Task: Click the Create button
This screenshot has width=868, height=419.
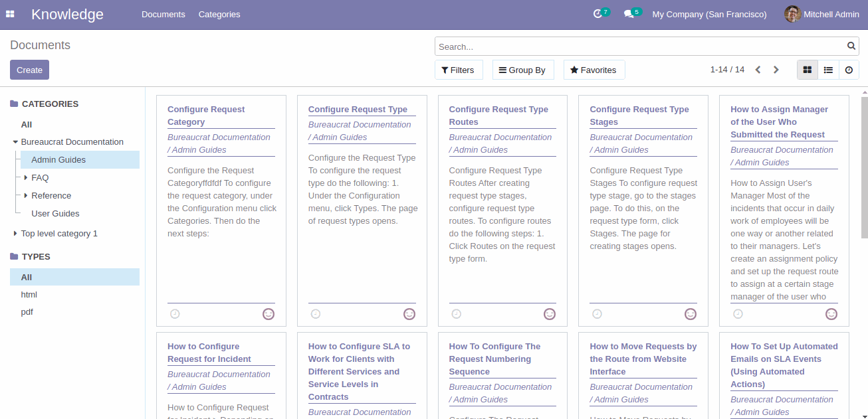Action: 29,70
